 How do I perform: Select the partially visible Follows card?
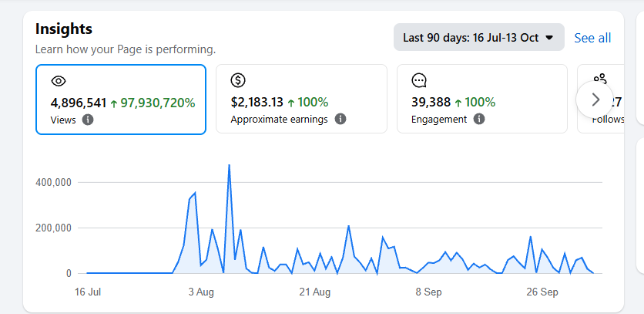600,99
